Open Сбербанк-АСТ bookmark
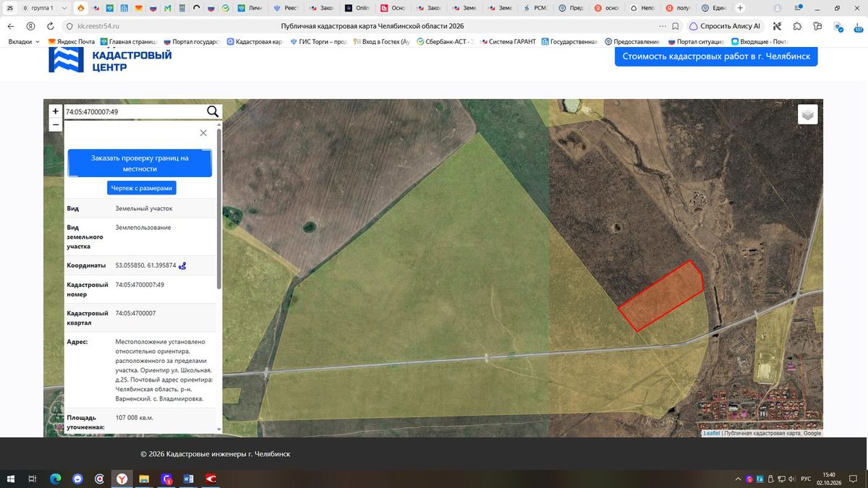Image resolution: width=868 pixels, height=488 pixels. 444,42
